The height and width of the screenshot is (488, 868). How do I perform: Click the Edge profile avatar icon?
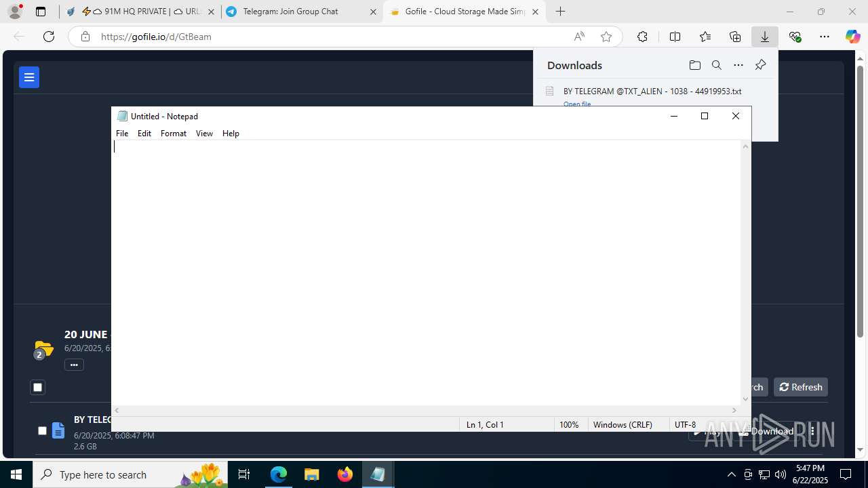coord(15,12)
